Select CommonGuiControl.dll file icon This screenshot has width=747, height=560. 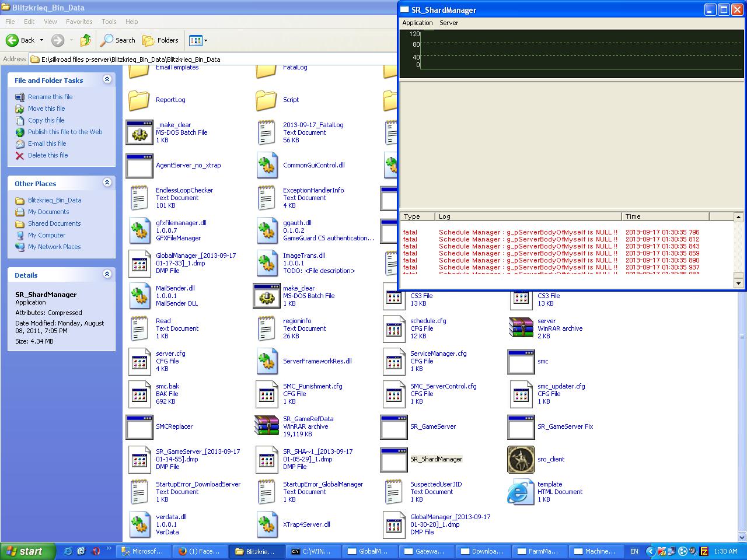(x=267, y=165)
